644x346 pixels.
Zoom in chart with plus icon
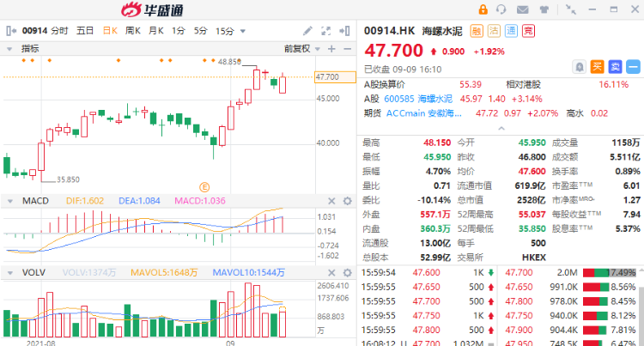pyautogui.click(x=331, y=49)
